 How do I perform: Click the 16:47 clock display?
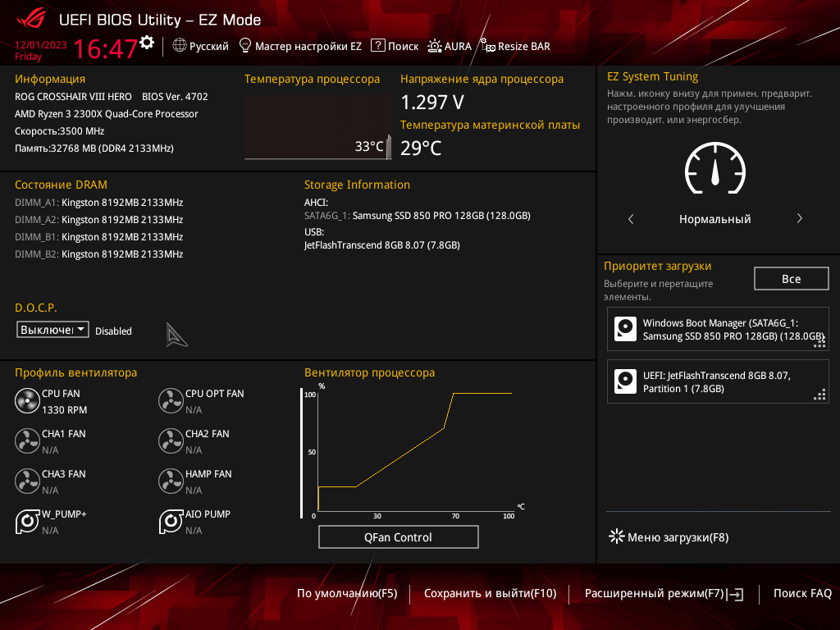click(x=105, y=48)
